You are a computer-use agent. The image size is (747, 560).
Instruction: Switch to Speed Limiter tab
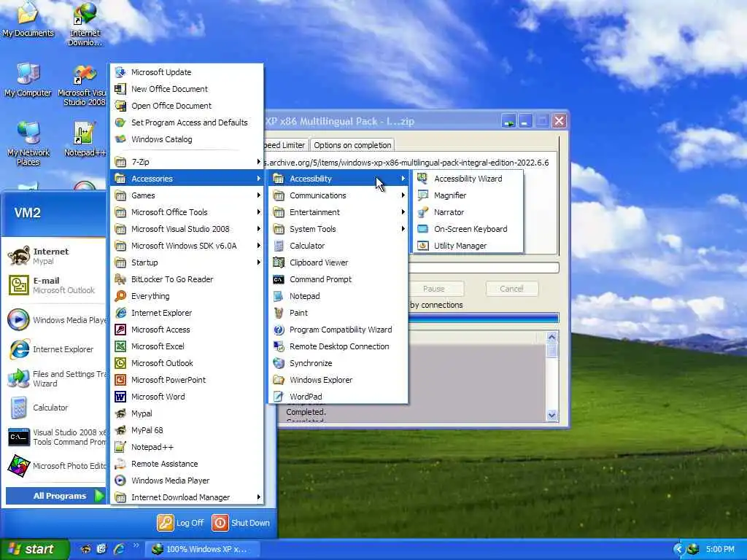[x=285, y=145]
